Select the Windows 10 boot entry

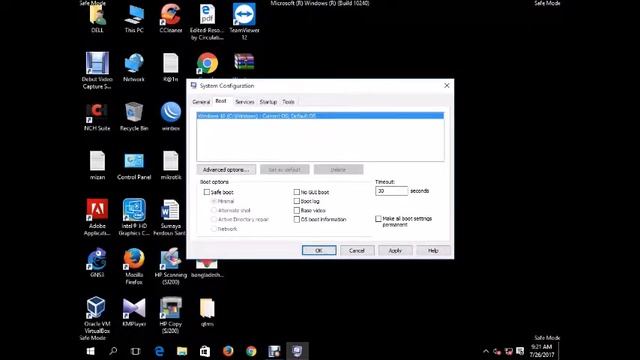pos(320,116)
